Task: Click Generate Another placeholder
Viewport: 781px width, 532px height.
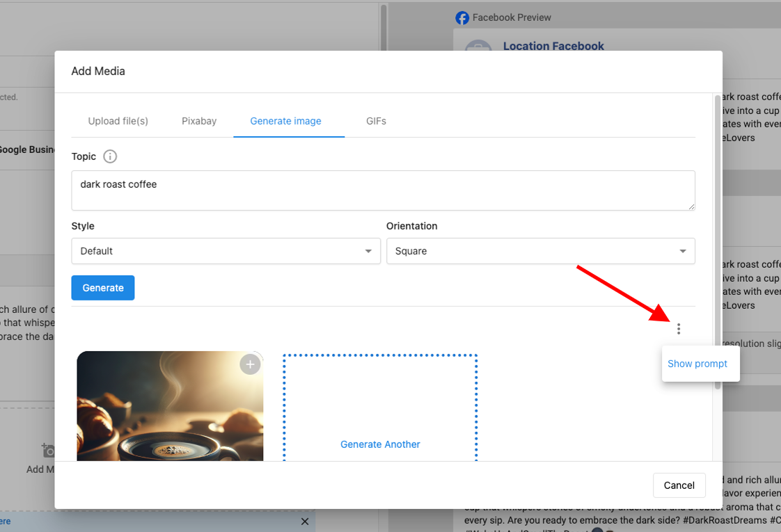Action: pos(380,444)
